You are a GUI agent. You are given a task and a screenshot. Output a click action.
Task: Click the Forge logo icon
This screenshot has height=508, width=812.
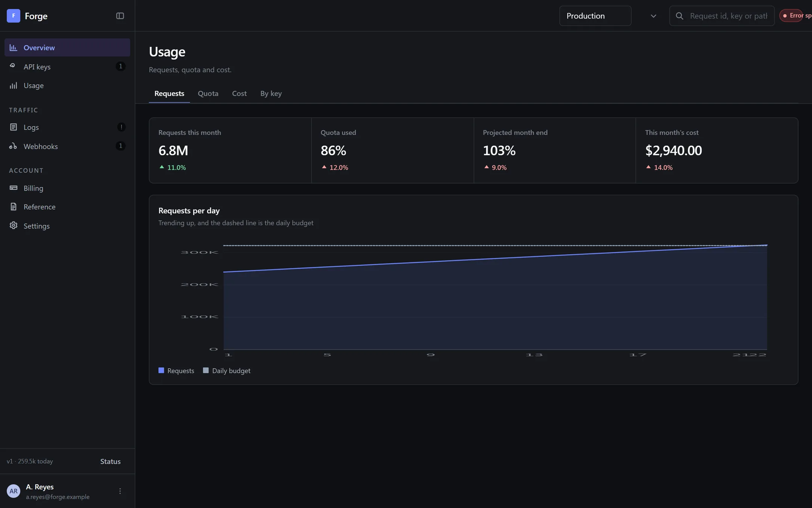[14, 16]
